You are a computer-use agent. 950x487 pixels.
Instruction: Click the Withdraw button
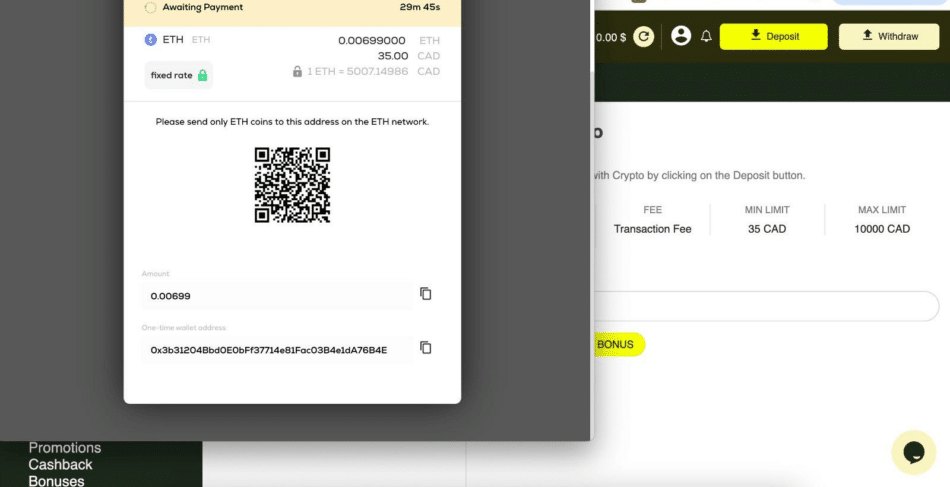point(889,36)
